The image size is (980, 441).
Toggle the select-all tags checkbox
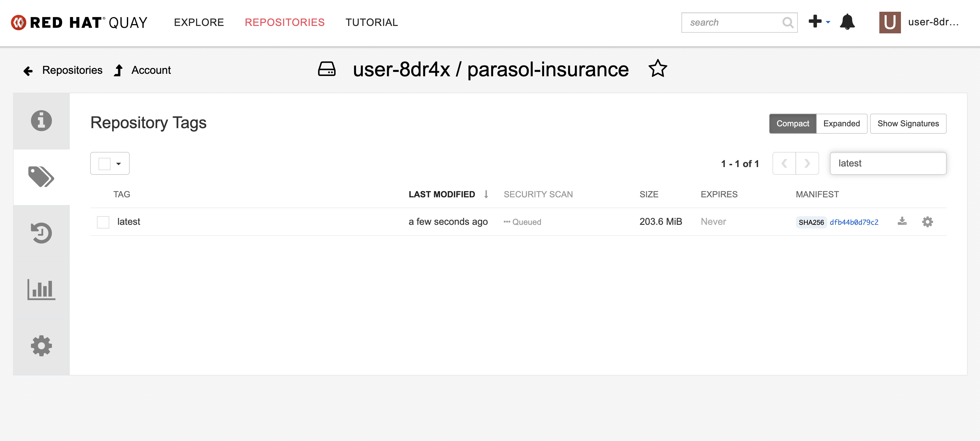(x=104, y=164)
